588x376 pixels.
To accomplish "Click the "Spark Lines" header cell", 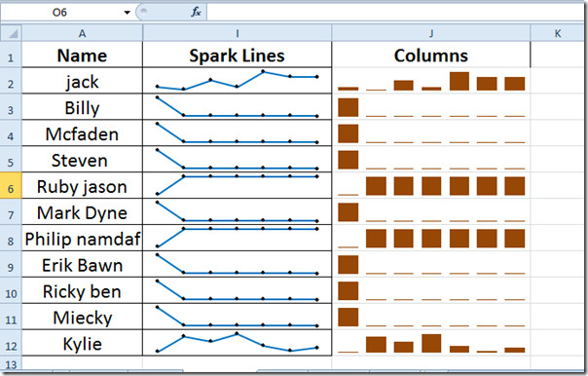I will click(x=237, y=55).
